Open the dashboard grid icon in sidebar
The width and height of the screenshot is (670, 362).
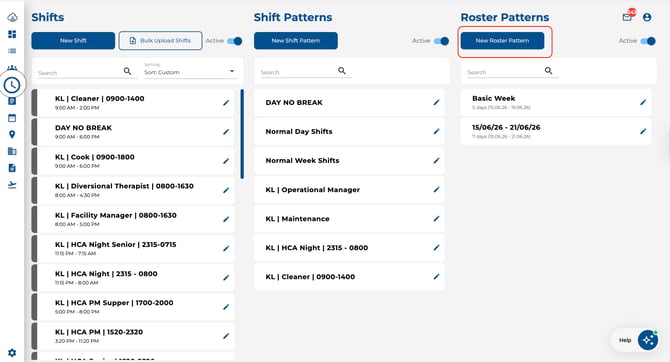pos(12,34)
